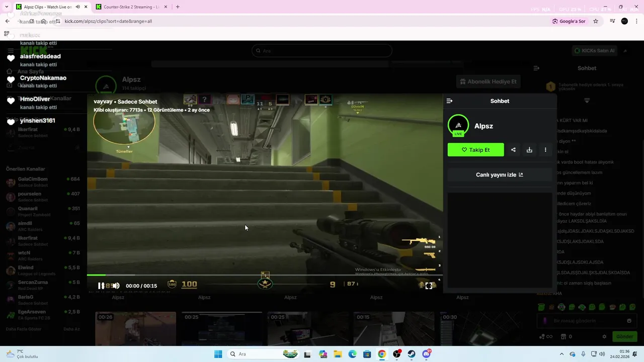Screen dimensions: 644x362
Task: Open the 00:30 clip thumbnail
Action: pyautogui.click(x=480, y=329)
